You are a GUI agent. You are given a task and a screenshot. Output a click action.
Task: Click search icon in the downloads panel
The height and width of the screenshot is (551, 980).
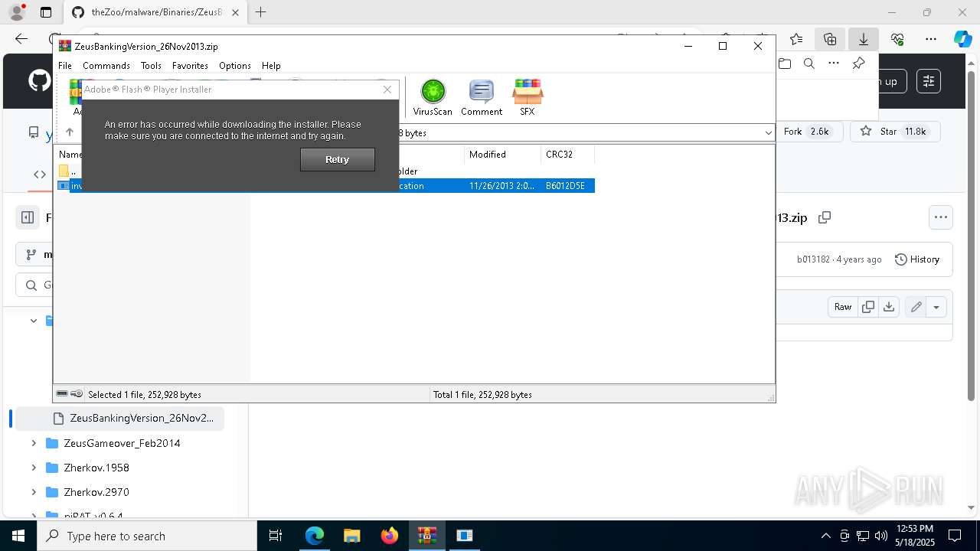(x=809, y=64)
